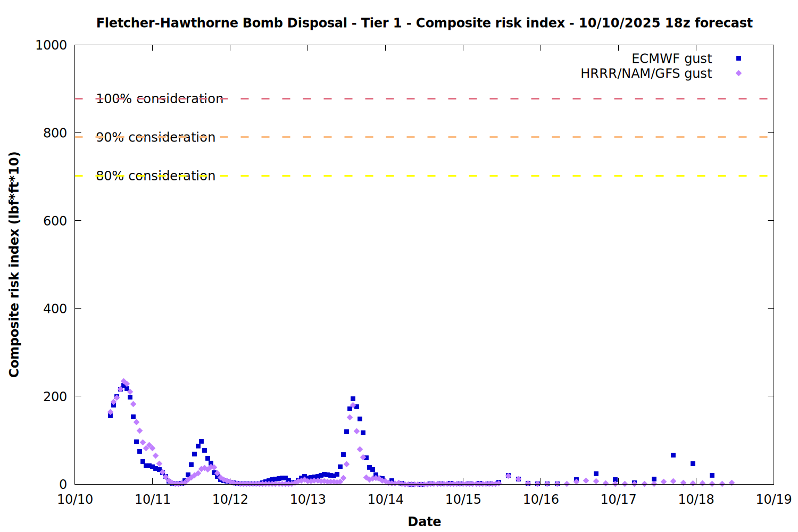Screen dimensions: 798x532
Task: Click the blue square ECMWF legend marker
Action: 738,59
